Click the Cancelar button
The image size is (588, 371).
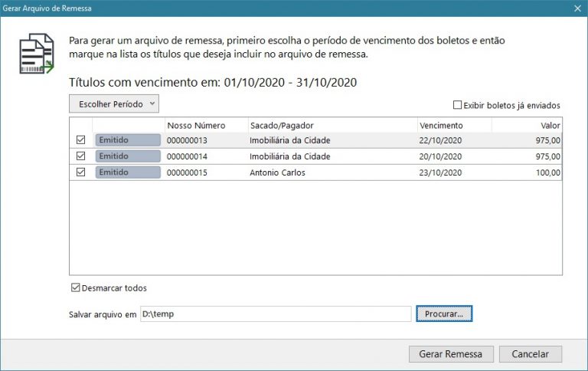pyautogui.click(x=530, y=354)
